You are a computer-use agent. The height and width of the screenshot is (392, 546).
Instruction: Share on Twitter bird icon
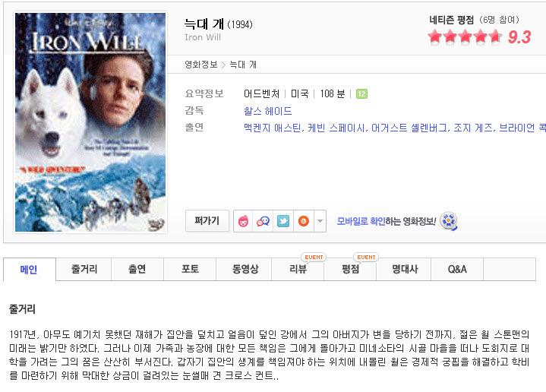coord(283,221)
